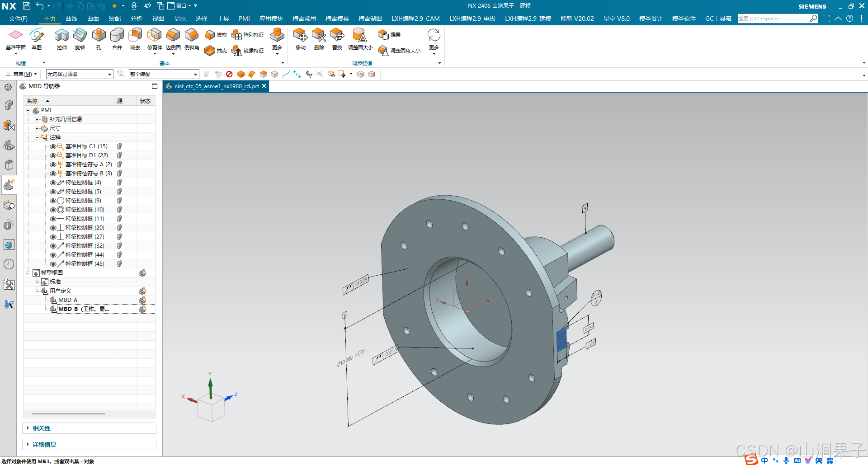868x465 pixels.
Task: Collapse the 模型视图 tree node
Action: tap(28, 273)
